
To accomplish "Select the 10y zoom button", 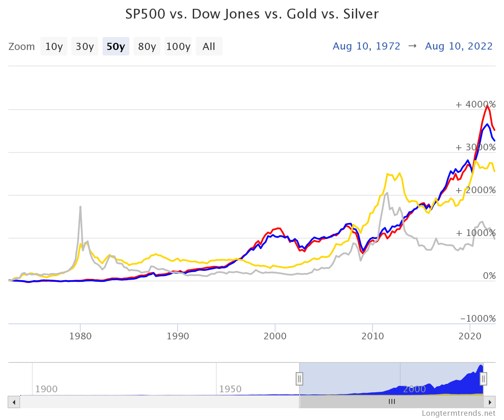I will pos(54,46).
